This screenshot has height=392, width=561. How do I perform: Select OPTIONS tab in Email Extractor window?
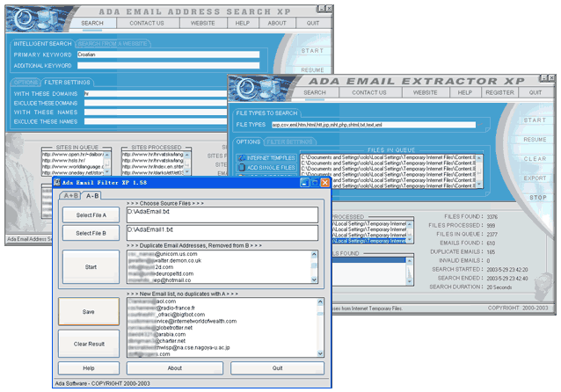248,142
